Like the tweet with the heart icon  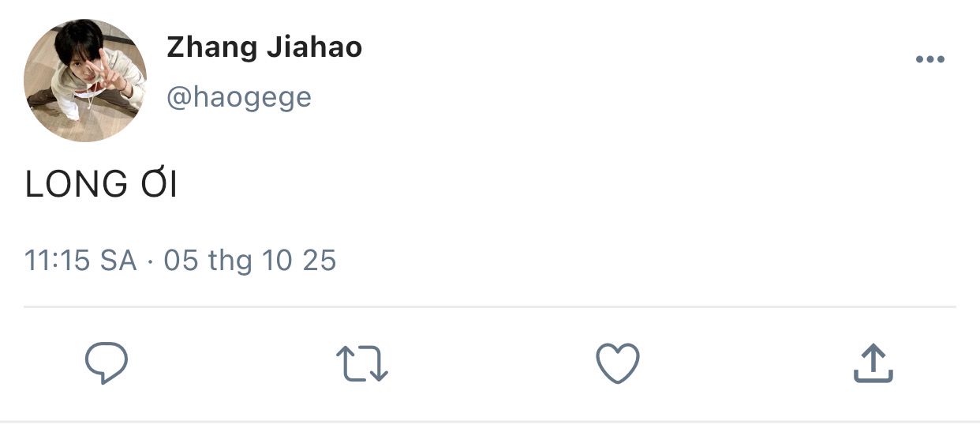(617, 363)
